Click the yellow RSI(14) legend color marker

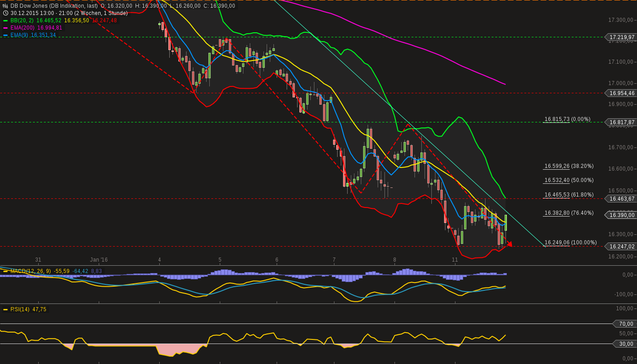(5, 309)
